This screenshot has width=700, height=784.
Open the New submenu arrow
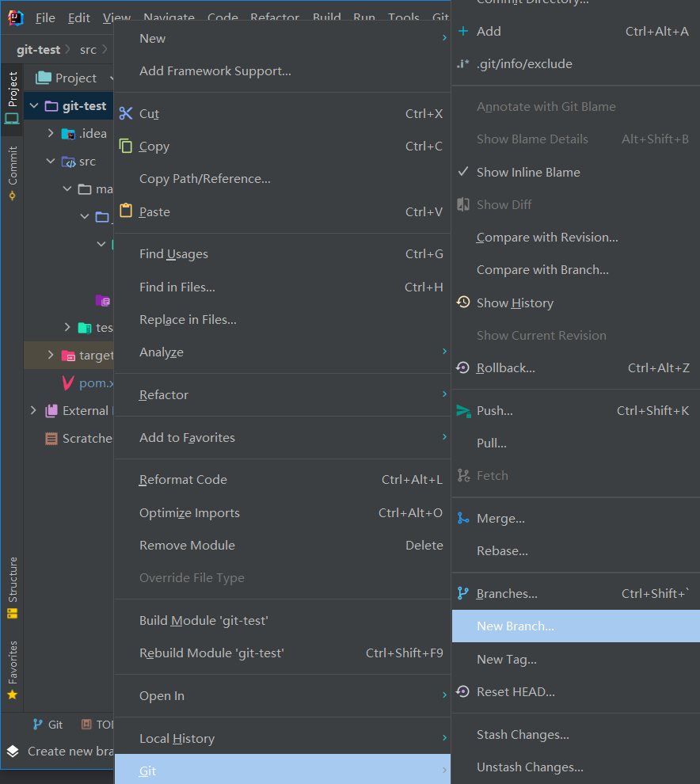coord(444,38)
